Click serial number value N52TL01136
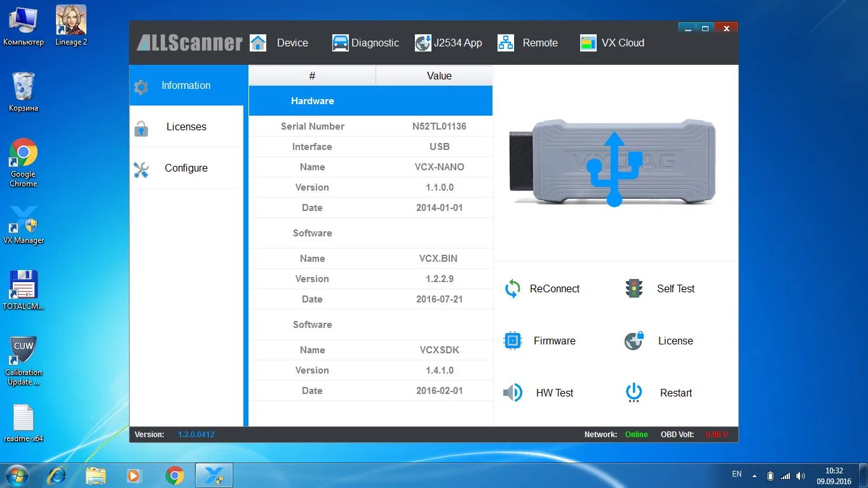This screenshot has height=488, width=868. 439,126
